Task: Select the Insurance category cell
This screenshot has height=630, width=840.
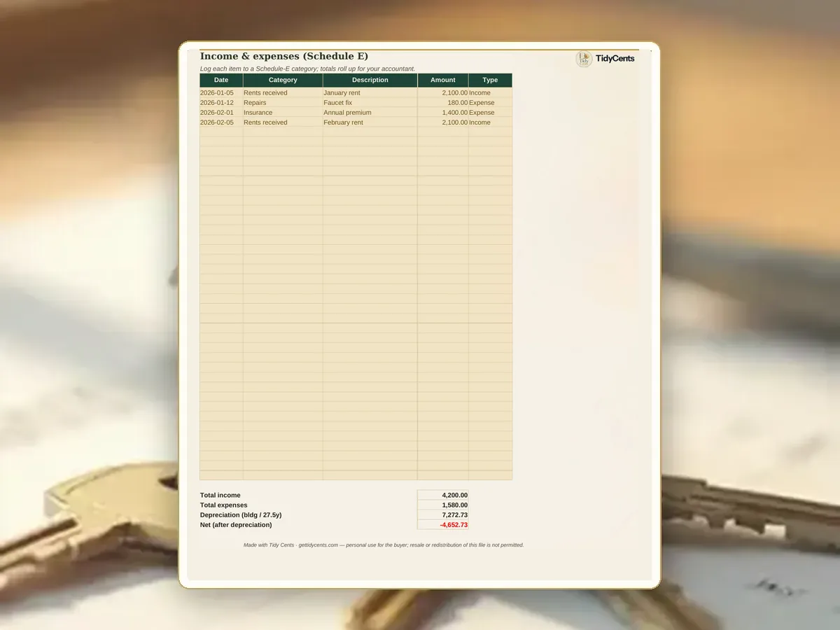Action: (283, 113)
